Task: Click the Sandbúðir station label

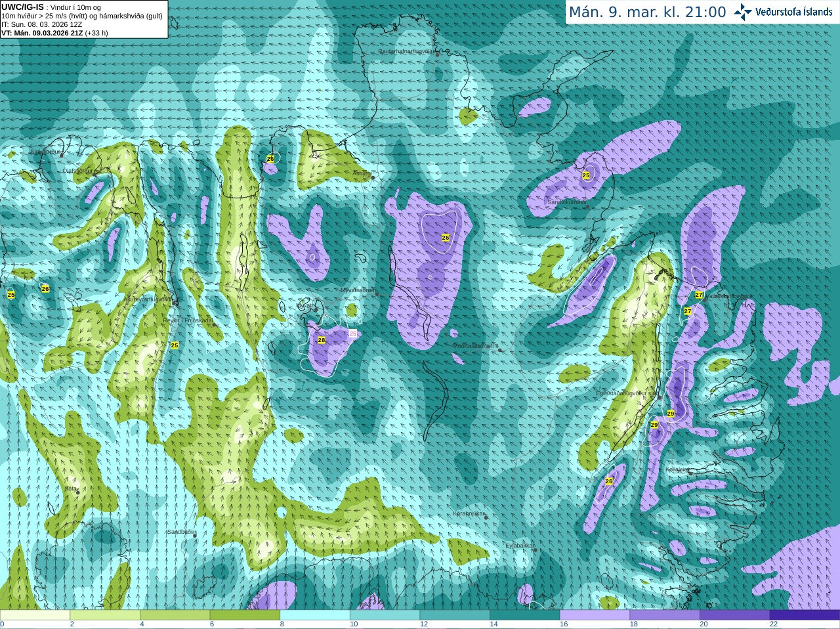Action: (x=180, y=532)
